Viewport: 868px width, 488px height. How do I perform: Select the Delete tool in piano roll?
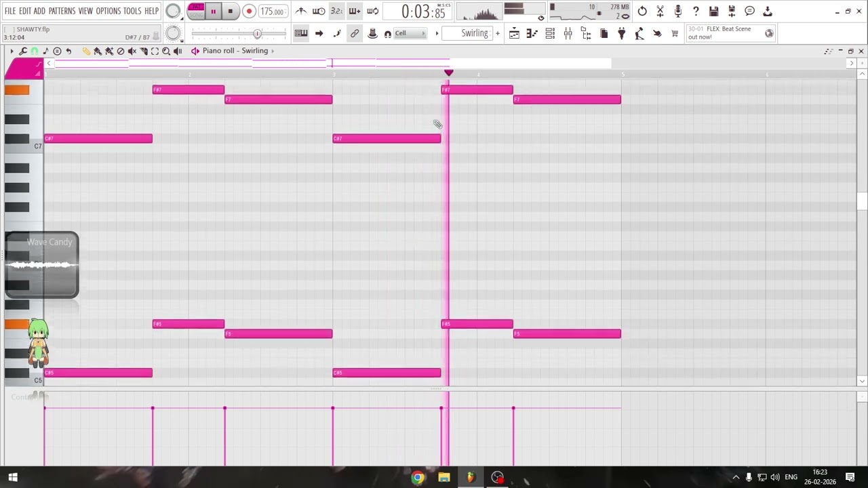[x=121, y=51]
